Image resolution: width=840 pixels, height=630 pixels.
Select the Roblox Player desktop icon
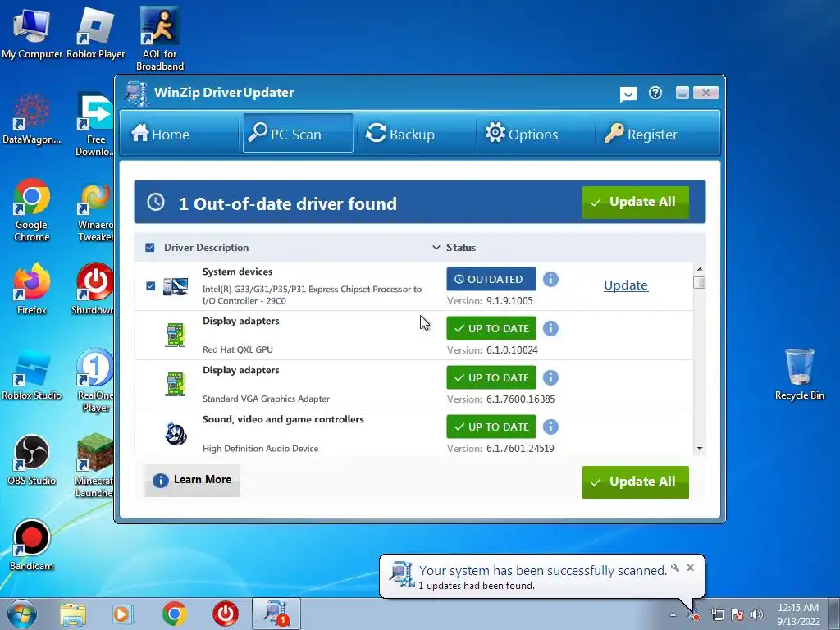tap(95, 33)
